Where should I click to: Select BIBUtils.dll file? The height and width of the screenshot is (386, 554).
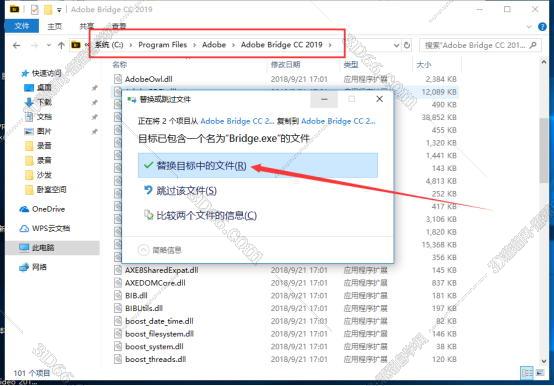click(x=143, y=308)
